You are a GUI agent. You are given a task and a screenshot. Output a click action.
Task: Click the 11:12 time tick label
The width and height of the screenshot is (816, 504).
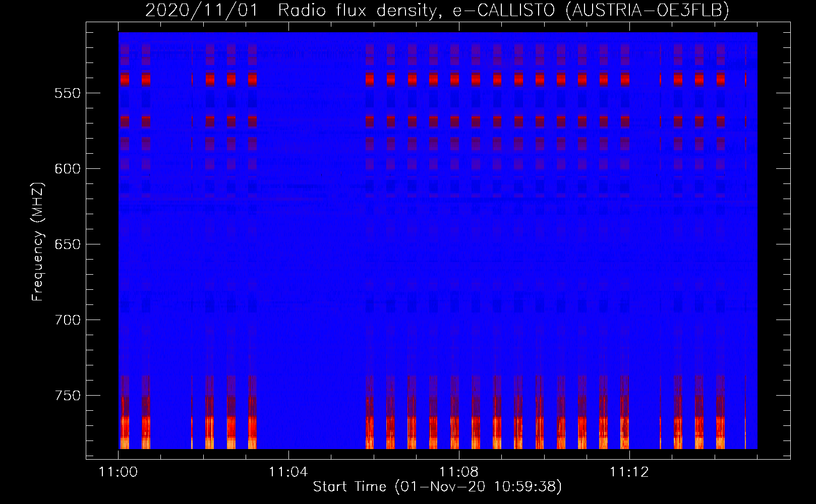point(629,472)
